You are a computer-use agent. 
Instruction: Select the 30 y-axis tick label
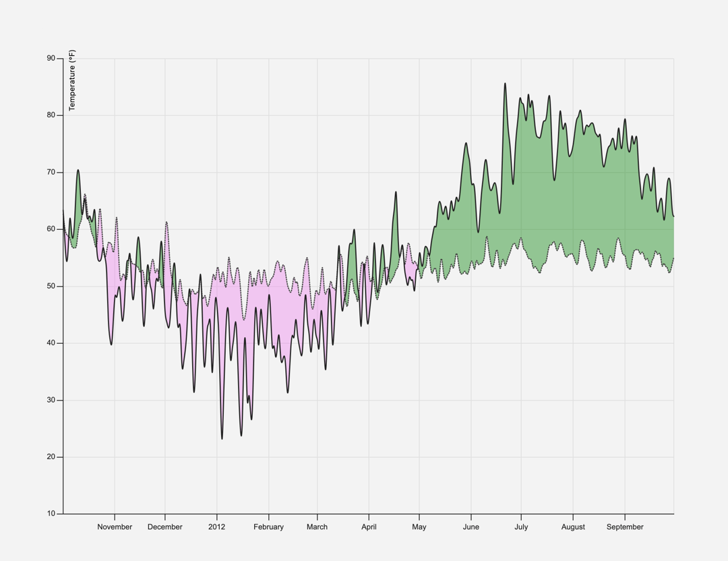pyautogui.click(x=51, y=400)
